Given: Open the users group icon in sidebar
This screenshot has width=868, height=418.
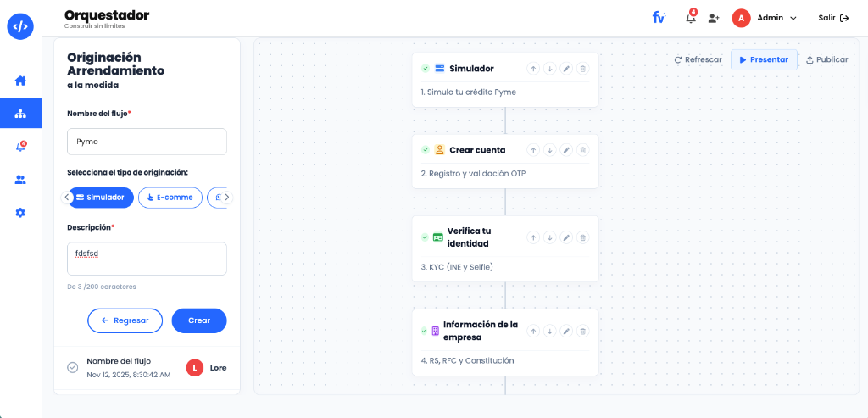Looking at the screenshot, I should pyautogui.click(x=20, y=180).
